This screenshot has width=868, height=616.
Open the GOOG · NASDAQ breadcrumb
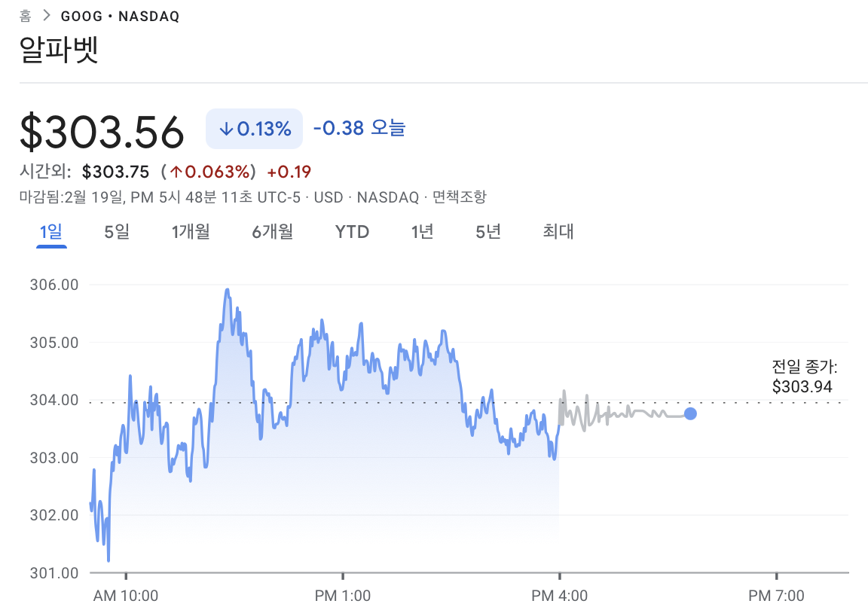[120, 16]
